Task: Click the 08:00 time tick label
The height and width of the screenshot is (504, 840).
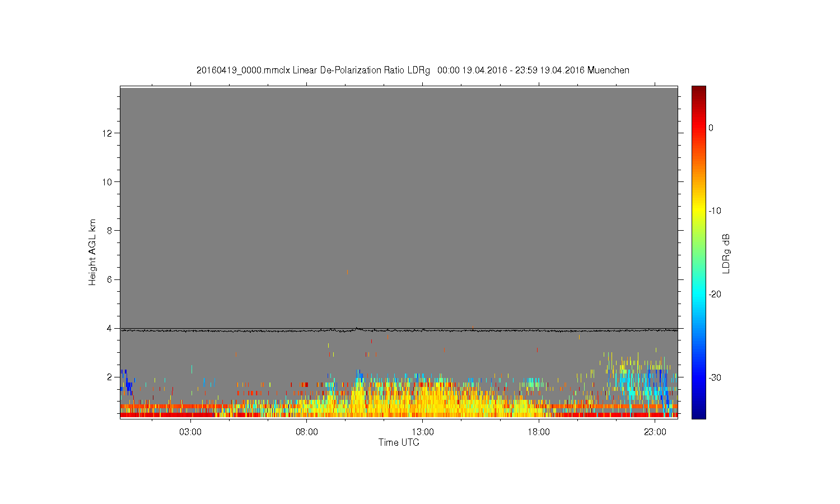Action: pos(307,432)
